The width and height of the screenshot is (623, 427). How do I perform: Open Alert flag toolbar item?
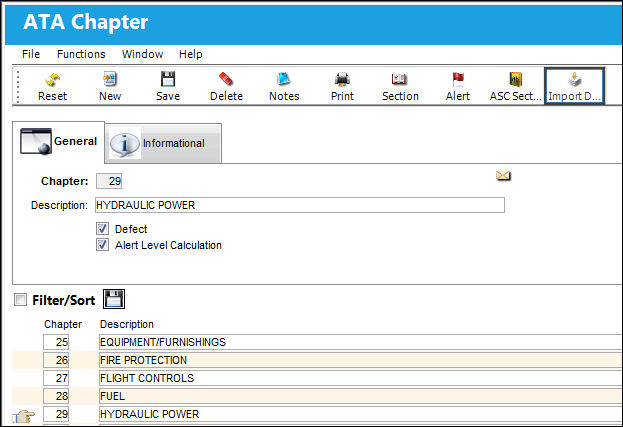coord(458,87)
